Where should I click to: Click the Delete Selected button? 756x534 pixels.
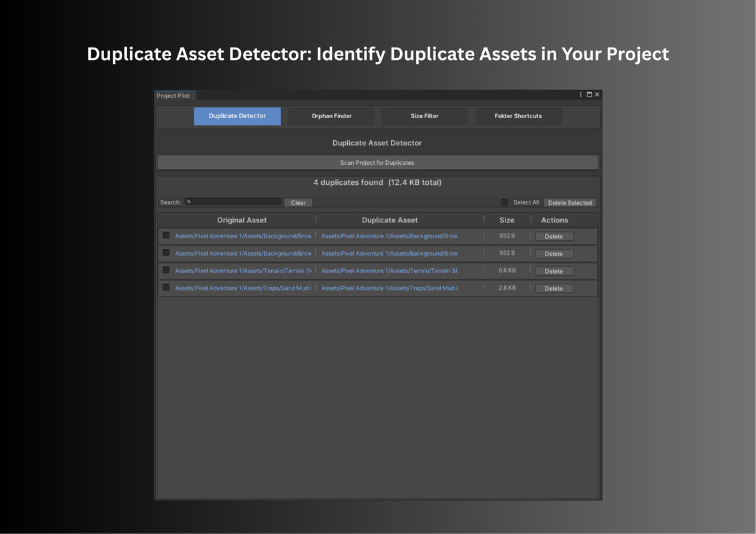tap(570, 203)
